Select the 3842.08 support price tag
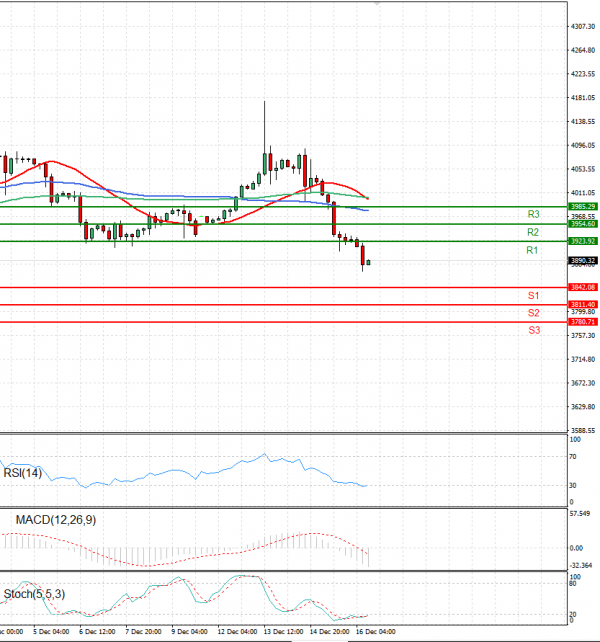Viewport: 600px width, 642px height. (583, 287)
